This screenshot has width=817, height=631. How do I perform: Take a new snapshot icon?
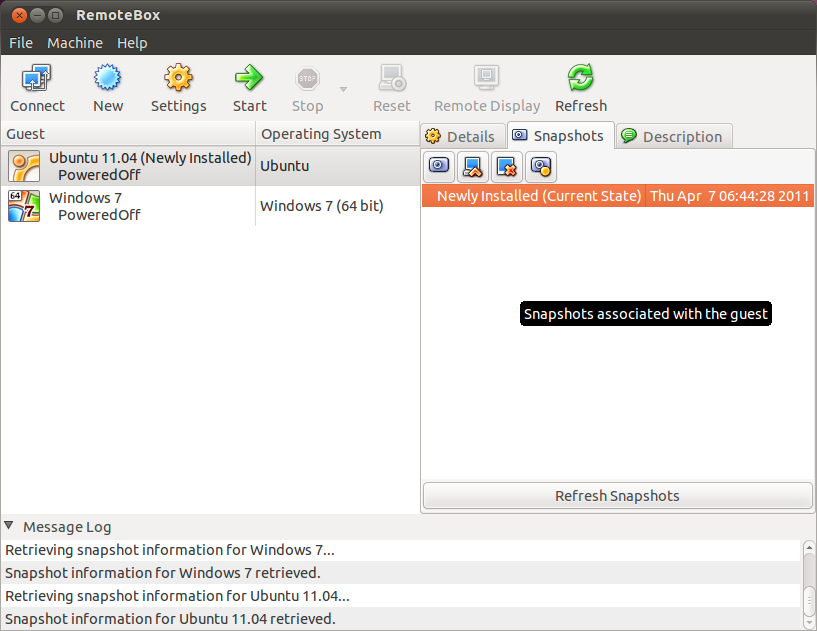point(439,166)
